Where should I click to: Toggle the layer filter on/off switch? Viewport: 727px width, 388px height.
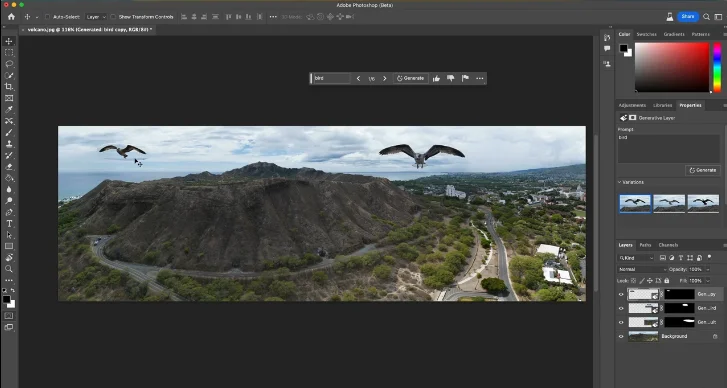click(709, 256)
